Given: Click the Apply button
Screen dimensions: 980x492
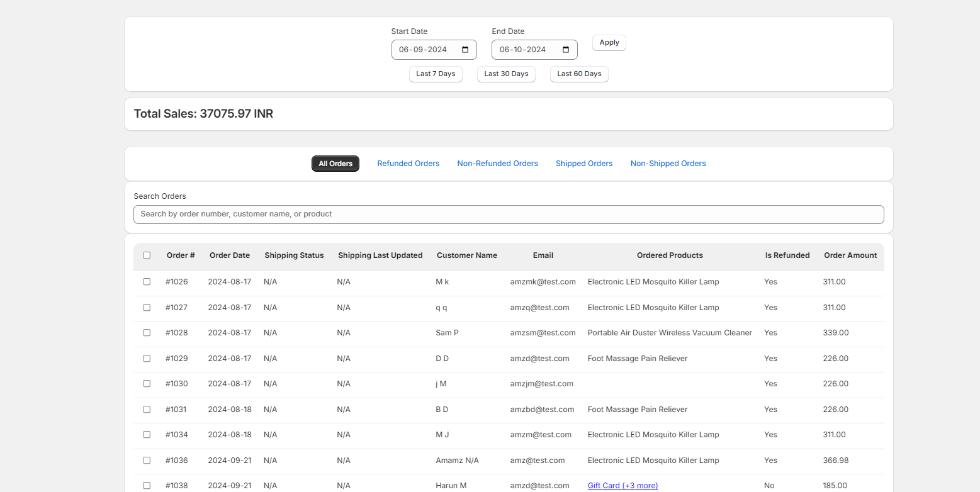Looking at the screenshot, I should pyautogui.click(x=609, y=43).
